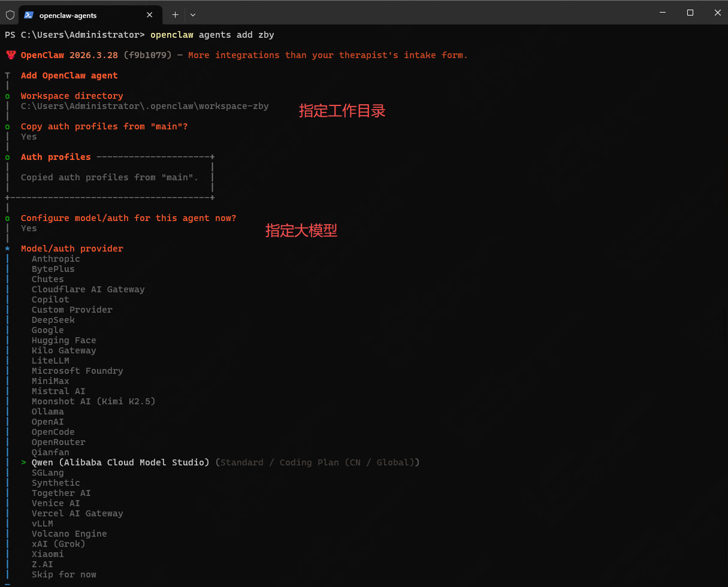Viewport: 728px width, 587px height.
Task: Select xAI (Grok) provider
Action: pyautogui.click(x=59, y=544)
